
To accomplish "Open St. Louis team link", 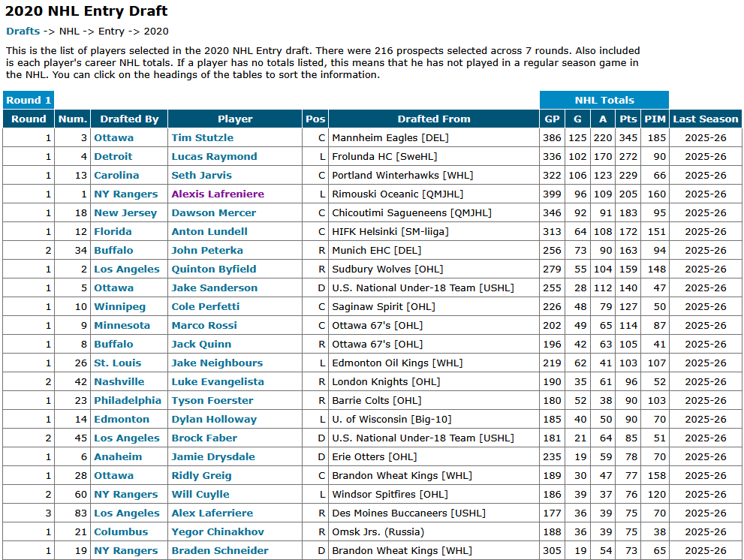I will point(117,363).
